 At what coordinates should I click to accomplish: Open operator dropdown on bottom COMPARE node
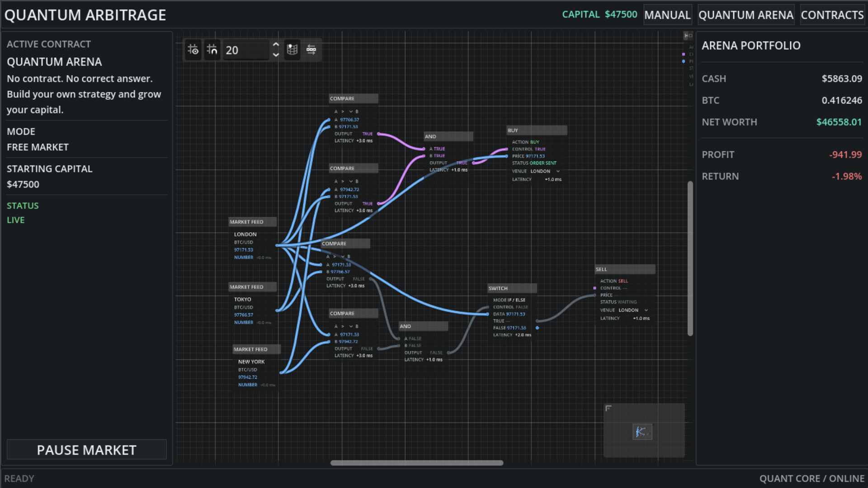[x=347, y=326]
